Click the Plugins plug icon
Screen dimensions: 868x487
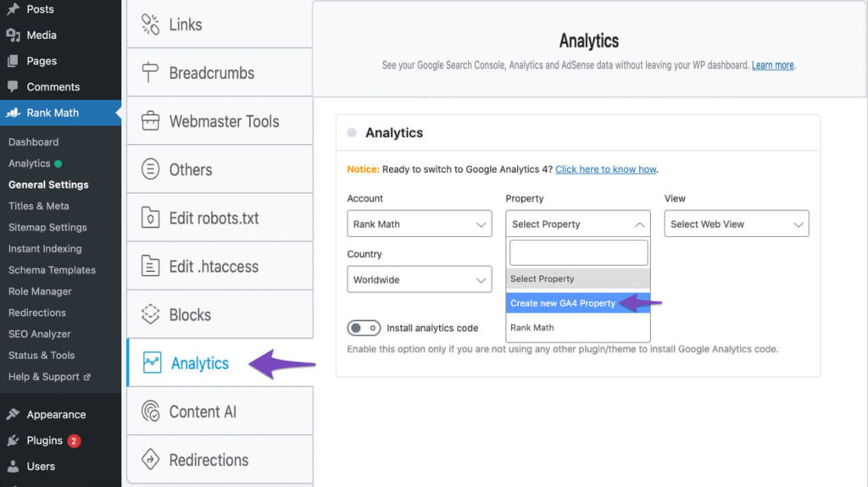pyautogui.click(x=13, y=440)
